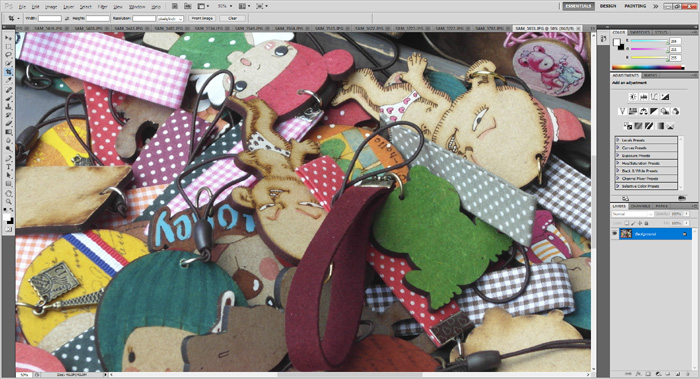
Task: Swap width and height values
Action: pos(67,18)
